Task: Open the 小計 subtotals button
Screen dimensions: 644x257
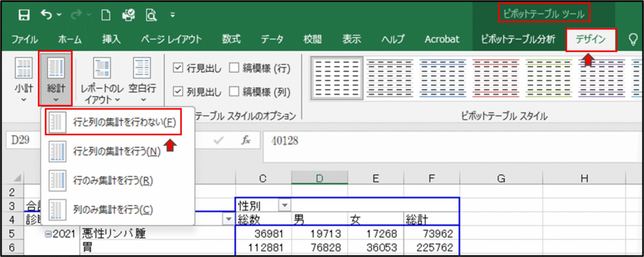Action: click(x=24, y=79)
